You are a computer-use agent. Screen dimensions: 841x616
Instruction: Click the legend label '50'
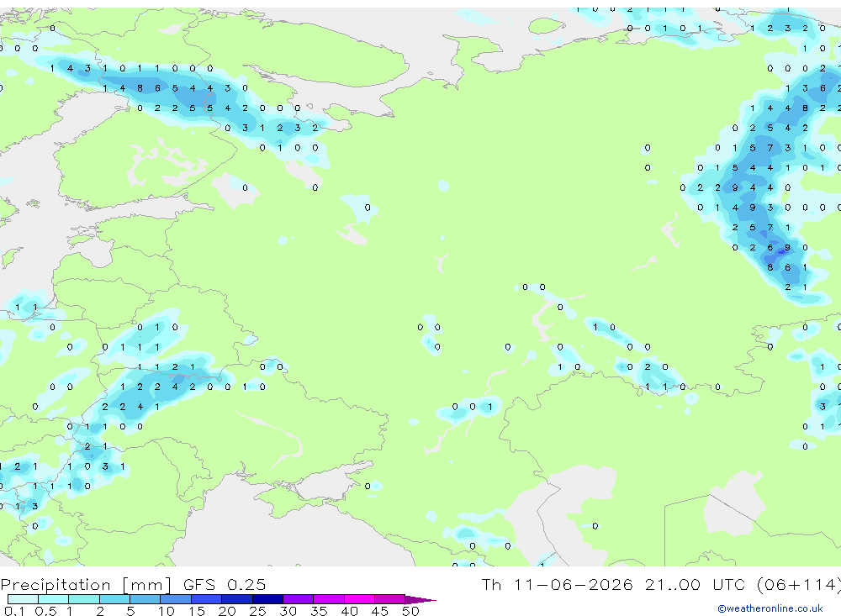point(410,611)
